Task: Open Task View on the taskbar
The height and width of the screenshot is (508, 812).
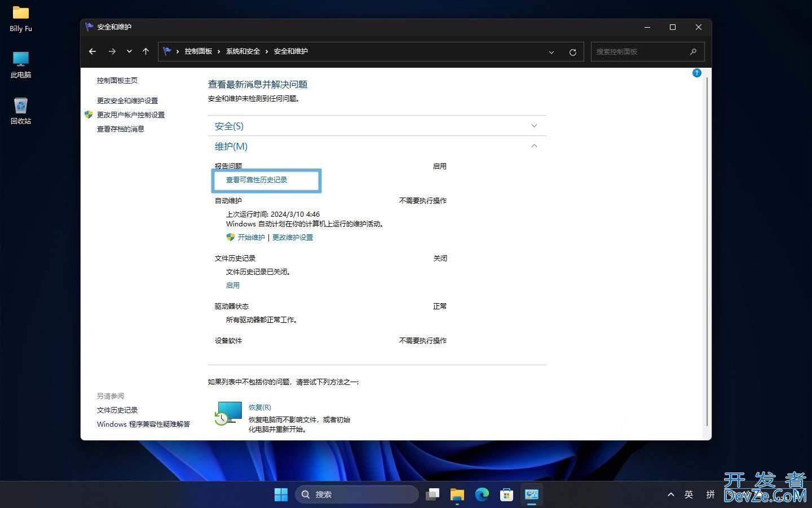Action: (433, 494)
